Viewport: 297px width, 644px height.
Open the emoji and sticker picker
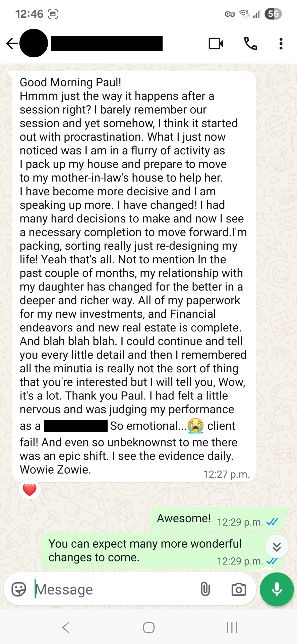pos(19,589)
